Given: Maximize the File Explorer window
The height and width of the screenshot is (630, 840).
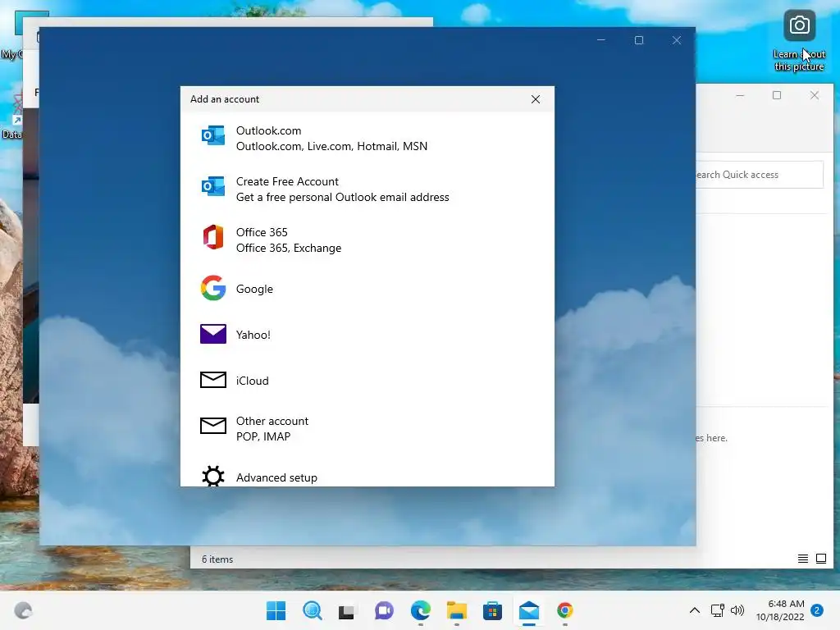Looking at the screenshot, I should coord(777,95).
